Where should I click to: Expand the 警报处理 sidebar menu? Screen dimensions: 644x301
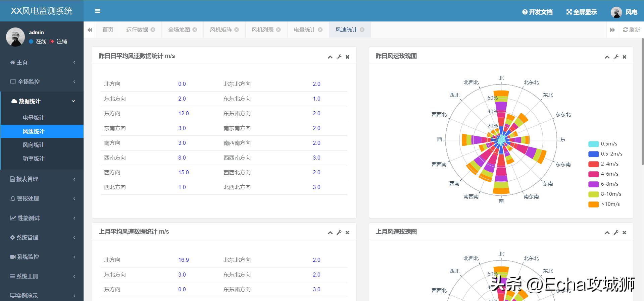click(x=42, y=198)
